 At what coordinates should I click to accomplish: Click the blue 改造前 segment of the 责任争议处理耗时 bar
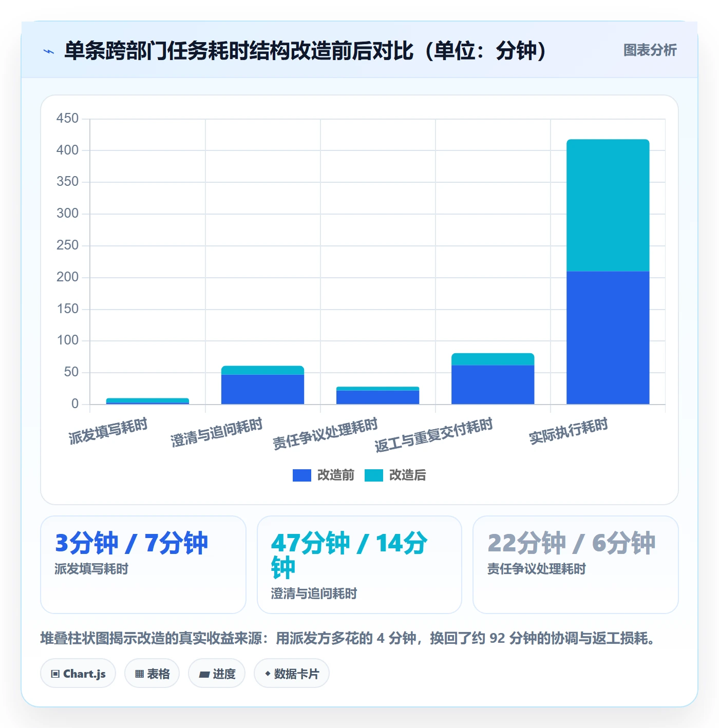(377, 397)
